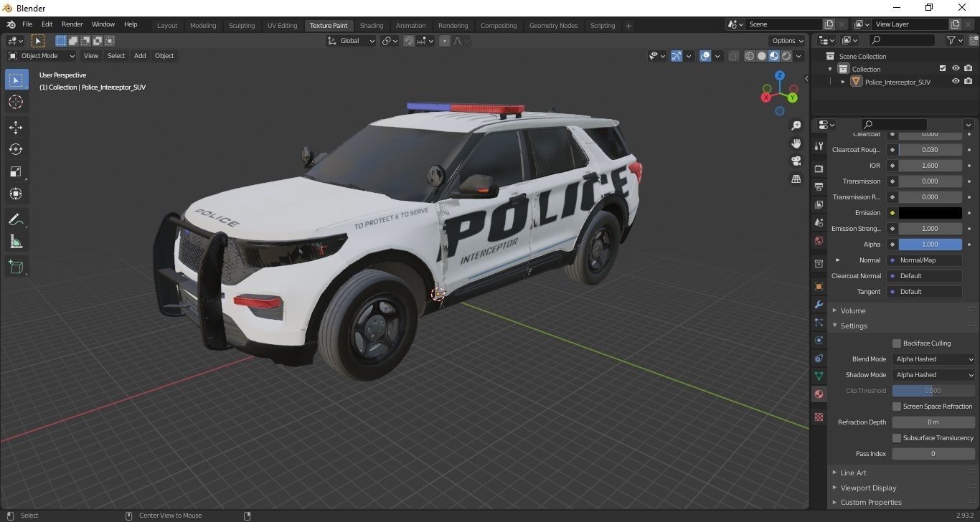Screen dimensions: 980x522
Task: Click the zoom view magnifier icon
Action: [796, 125]
